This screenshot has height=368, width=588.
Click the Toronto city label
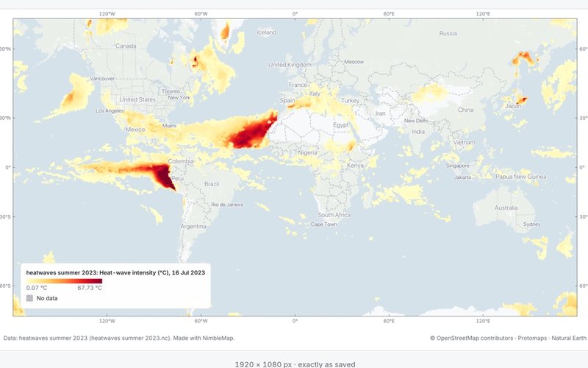171,91
